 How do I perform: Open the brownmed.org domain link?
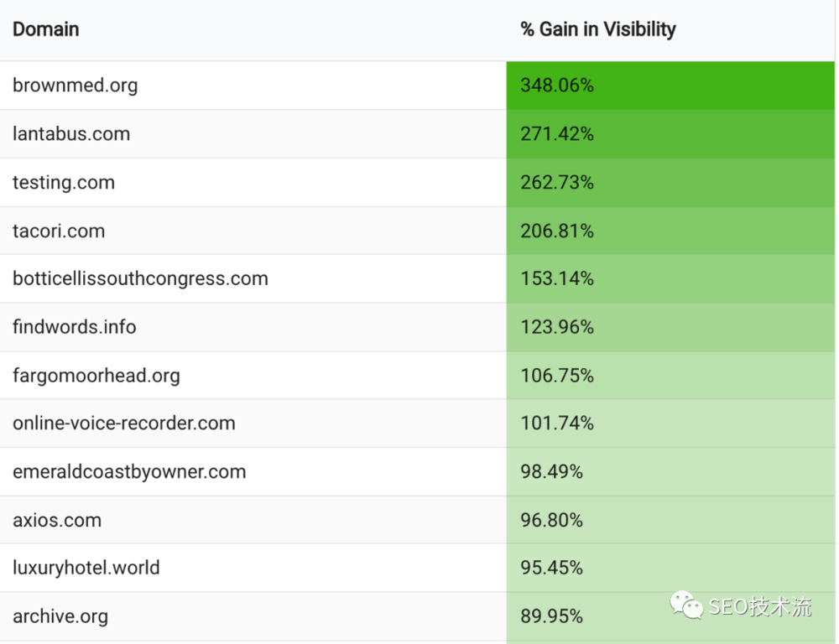[x=75, y=86]
